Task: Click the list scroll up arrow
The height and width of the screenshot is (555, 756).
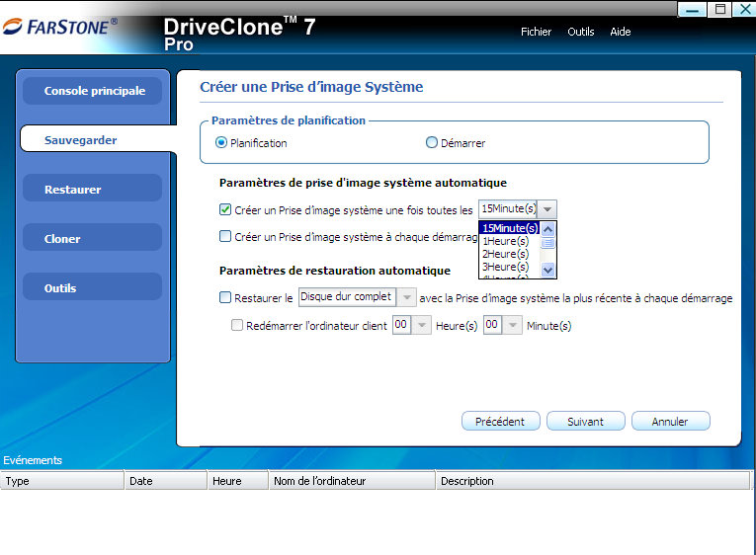Action: (547, 229)
